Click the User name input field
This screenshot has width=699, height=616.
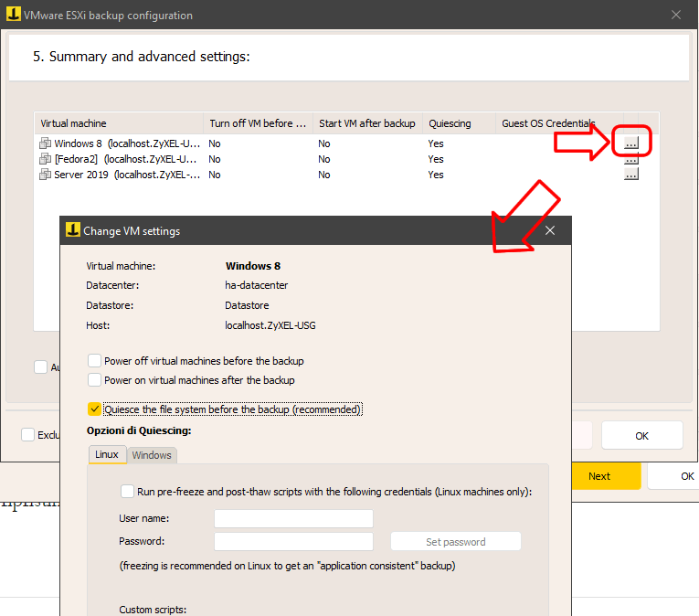294,518
